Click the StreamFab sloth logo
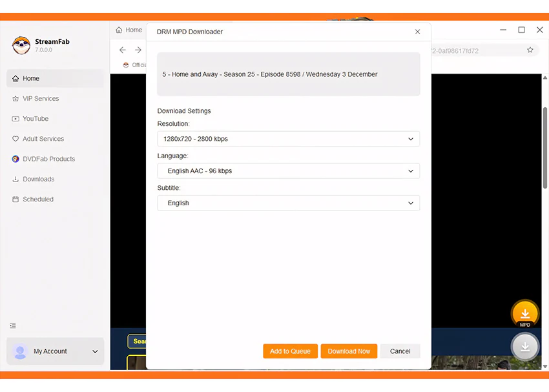 [21, 45]
